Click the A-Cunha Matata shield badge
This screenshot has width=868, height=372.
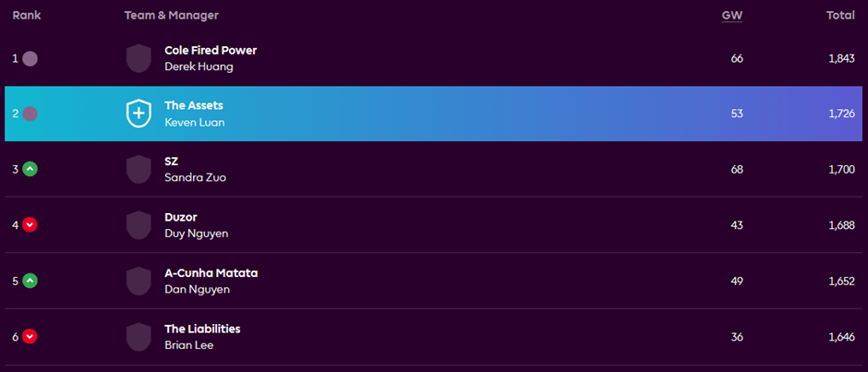[x=139, y=282]
